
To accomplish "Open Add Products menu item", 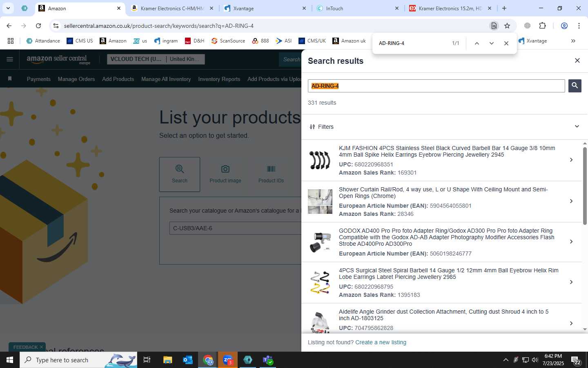I will pyautogui.click(x=118, y=79).
